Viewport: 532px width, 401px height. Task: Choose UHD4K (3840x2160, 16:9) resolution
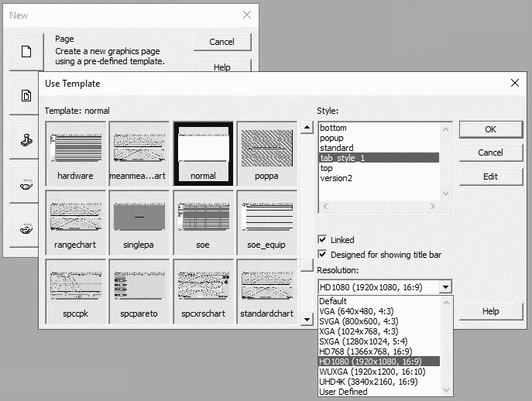click(379, 382)
